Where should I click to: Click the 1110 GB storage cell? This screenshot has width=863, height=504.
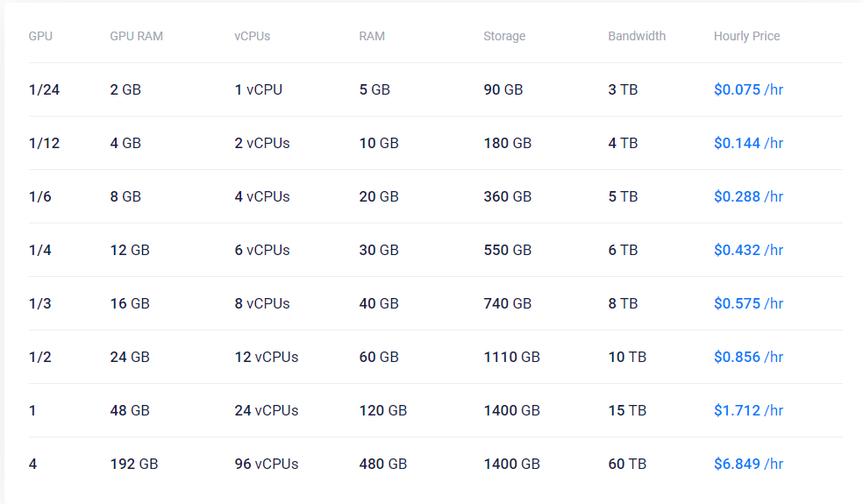click(512, 357)
